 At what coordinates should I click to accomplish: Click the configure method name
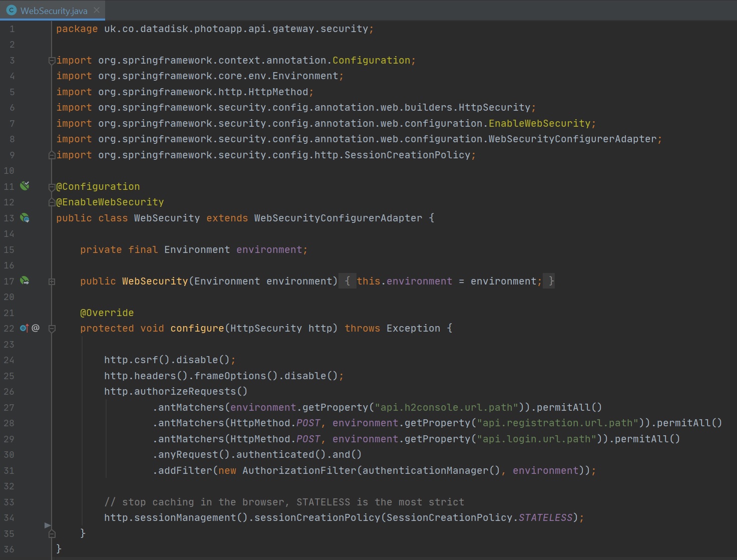pyautogui.click(x=197, y=329)
